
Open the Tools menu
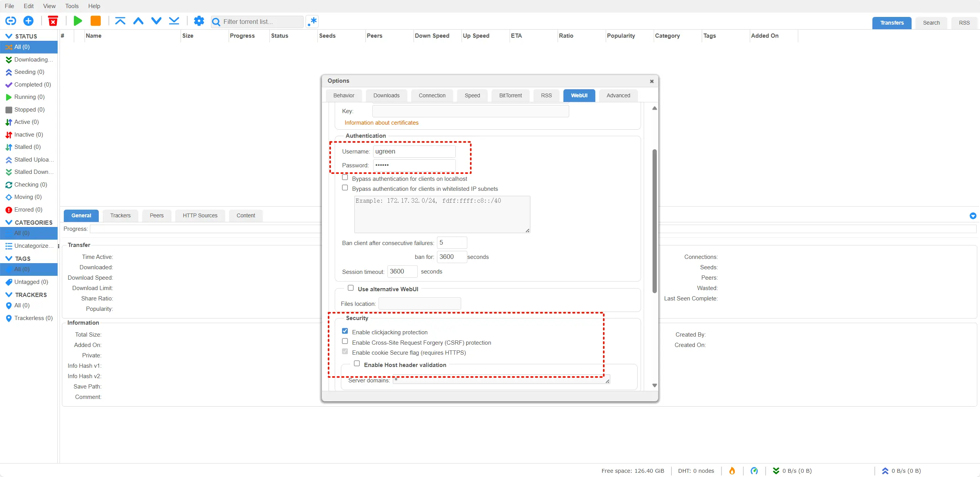point(71,6)
